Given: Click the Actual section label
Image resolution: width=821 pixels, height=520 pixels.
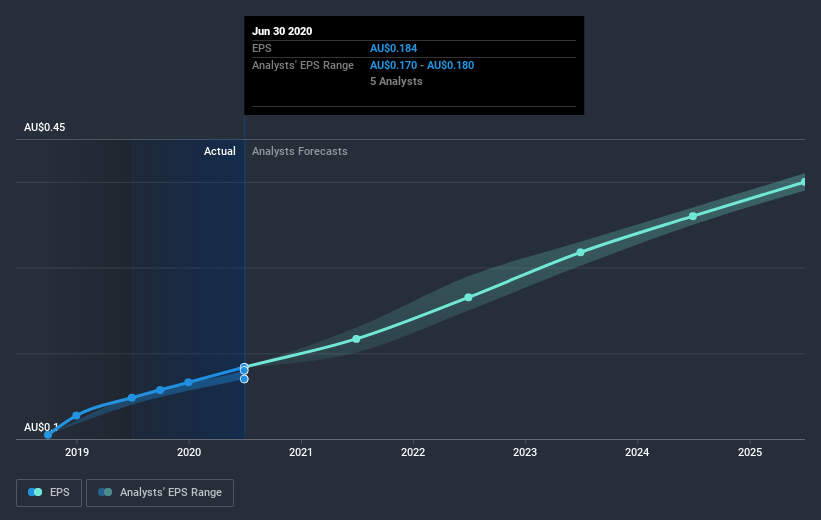Looking at the screenshot, I should click(219, 151).
